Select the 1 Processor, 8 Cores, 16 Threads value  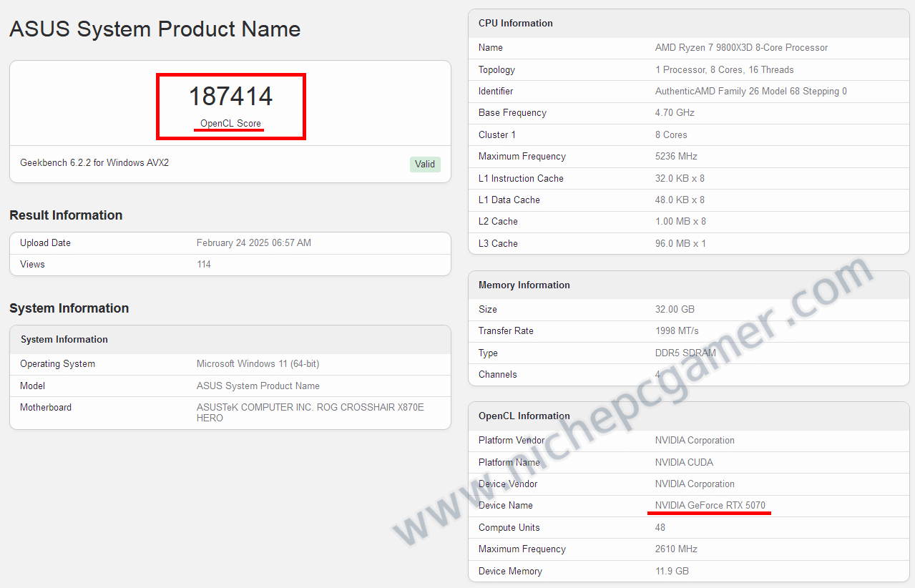pyautogui.click(x=725, y=69)
